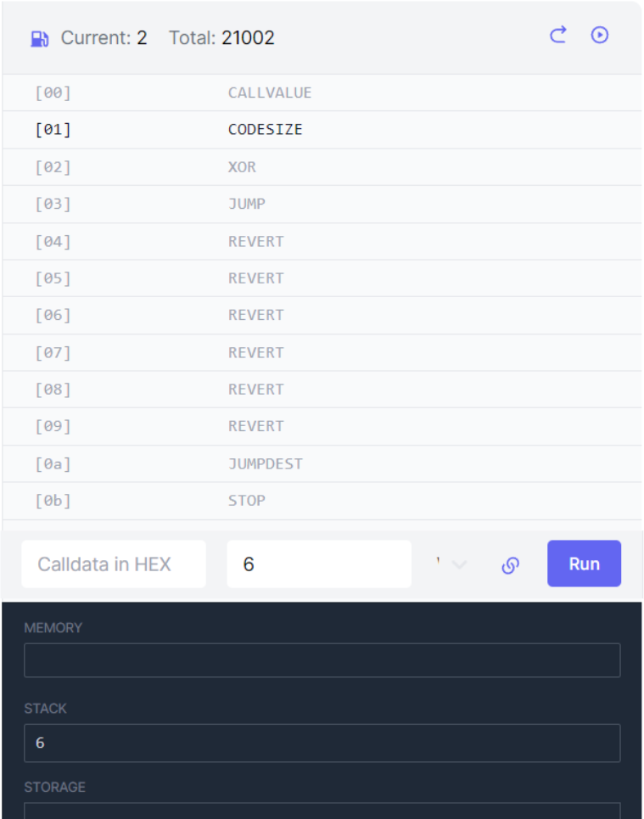This screenshot has width=644, height=819.
Task: Focus the Calldata in HEX field
Action: pyautogui.click(x=114, y=564)
